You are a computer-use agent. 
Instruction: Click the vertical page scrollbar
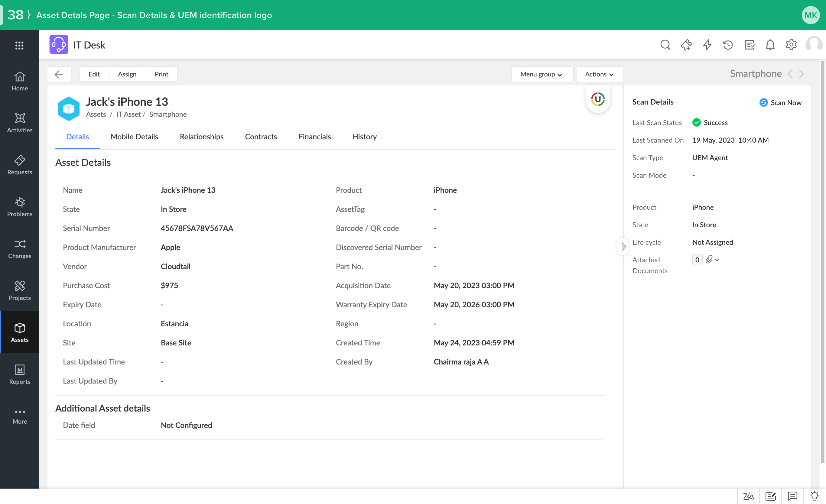pos(822,261)
